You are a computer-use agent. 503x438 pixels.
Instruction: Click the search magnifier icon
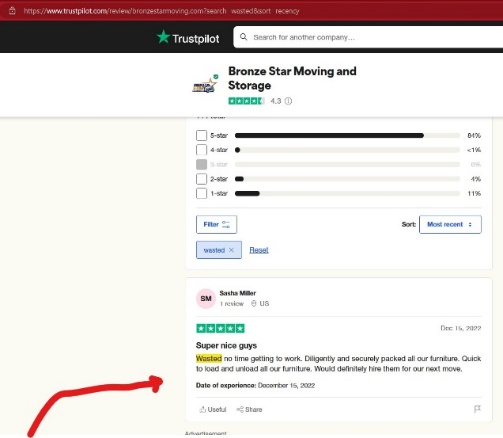(244, 37)
